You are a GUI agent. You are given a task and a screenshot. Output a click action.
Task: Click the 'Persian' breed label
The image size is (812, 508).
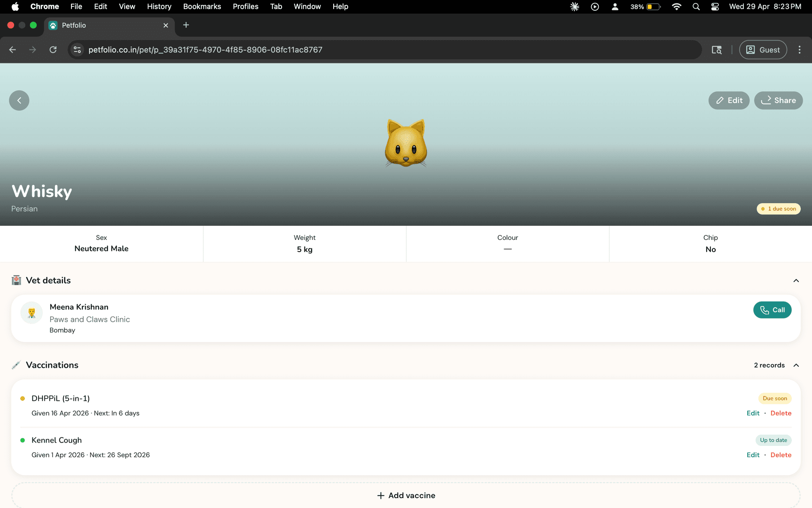tap(24, 209)
